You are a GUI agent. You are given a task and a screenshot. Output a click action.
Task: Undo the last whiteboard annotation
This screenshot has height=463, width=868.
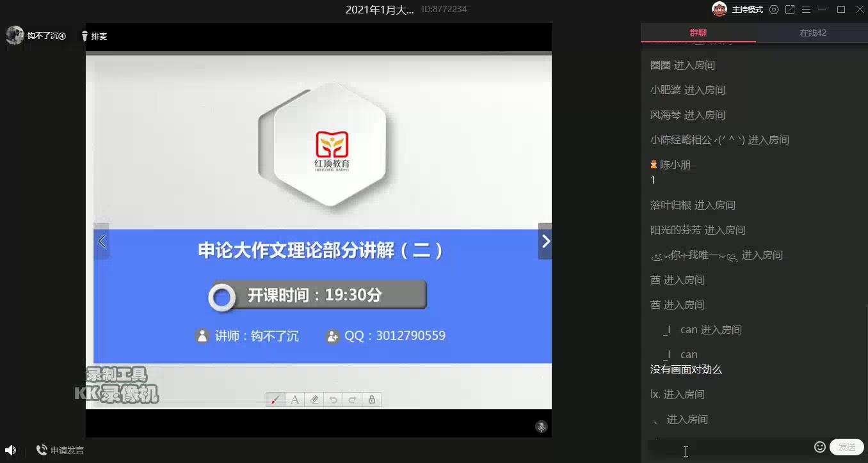(333, 400)
